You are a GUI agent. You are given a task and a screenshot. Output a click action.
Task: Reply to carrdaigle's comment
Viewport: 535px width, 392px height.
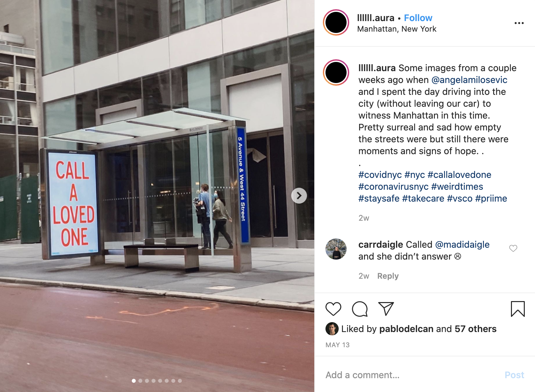388,276
